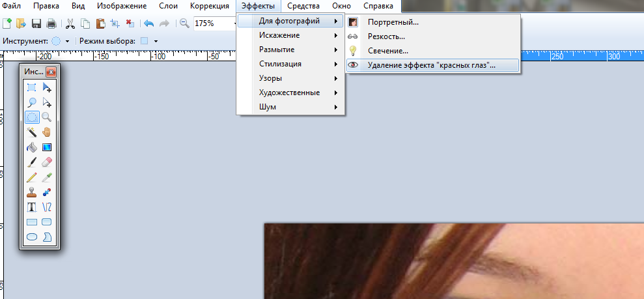Save the image with the floppy disk icon
This screenshot has height=299, width=644.
(x=36, y=23)
